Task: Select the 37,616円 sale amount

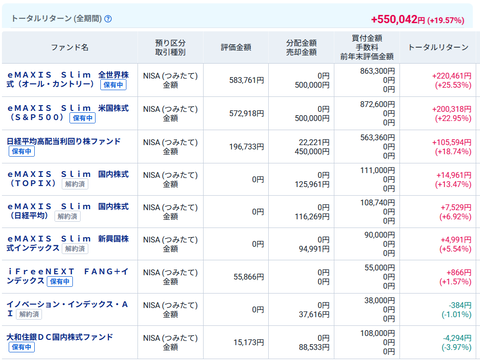Action: pyautogui.click(x=314, y=314)
